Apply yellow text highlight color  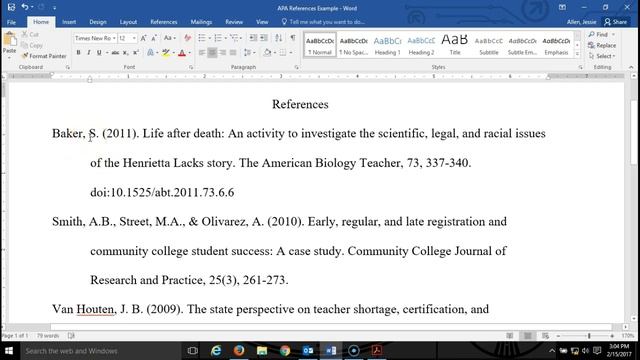[165, 53]
